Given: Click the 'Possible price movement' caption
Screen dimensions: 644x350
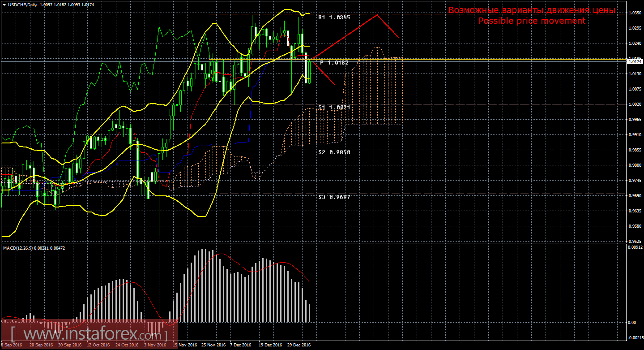Looking at the screenshot, I should coord(532,21).
